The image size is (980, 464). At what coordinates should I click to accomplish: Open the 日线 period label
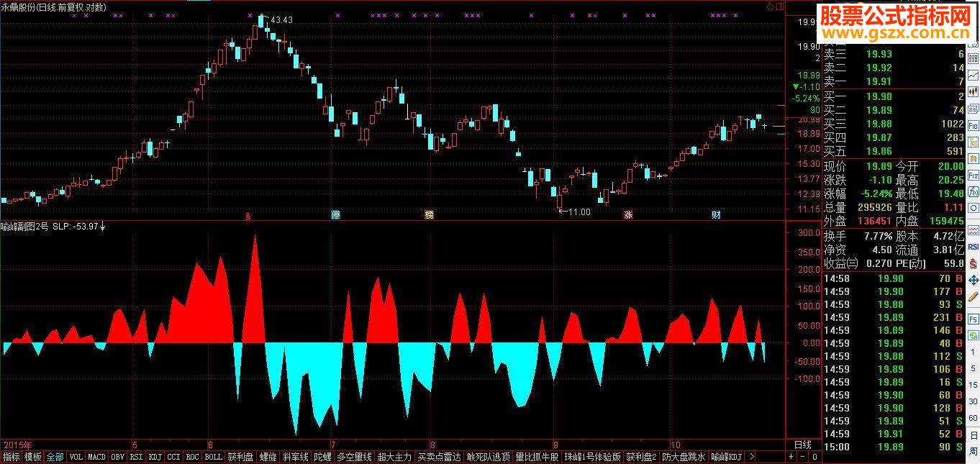pyautogui.click(x=802, y=445)
